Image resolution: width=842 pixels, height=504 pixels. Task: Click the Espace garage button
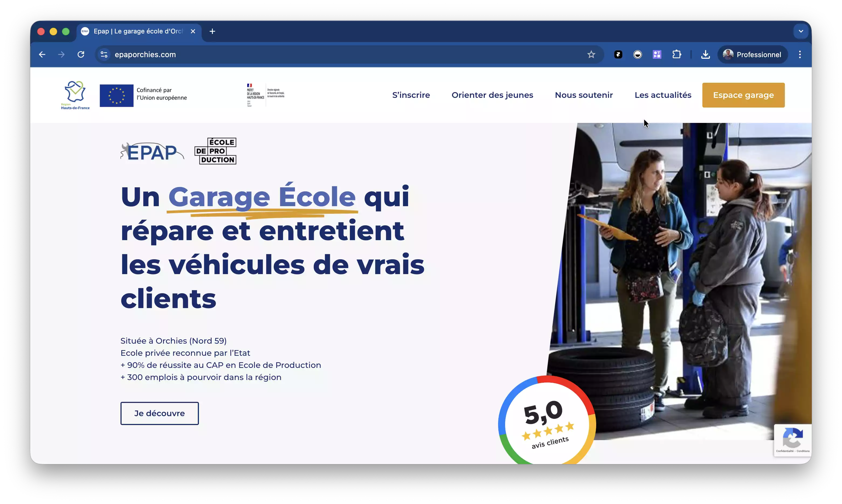(743, 95)
